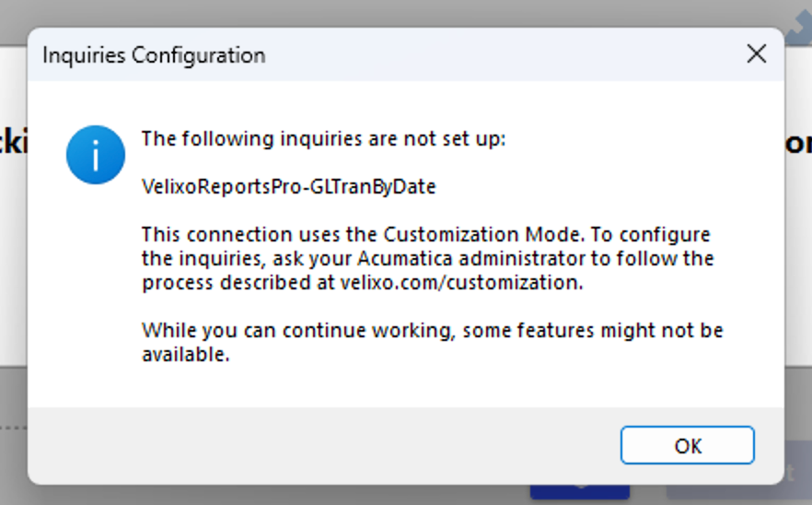Click the OK button
This screenshot has width=812, height=505.
pyautogui.click(x=687, y=445)
